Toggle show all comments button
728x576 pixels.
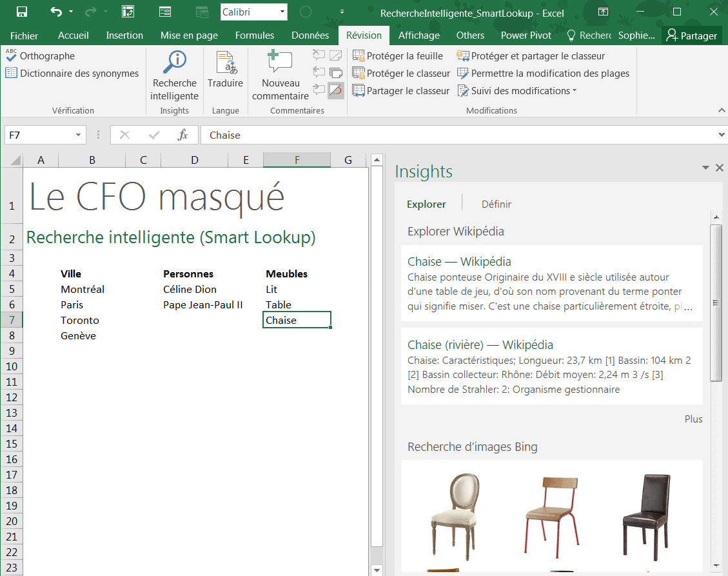(x=336, y=72)
